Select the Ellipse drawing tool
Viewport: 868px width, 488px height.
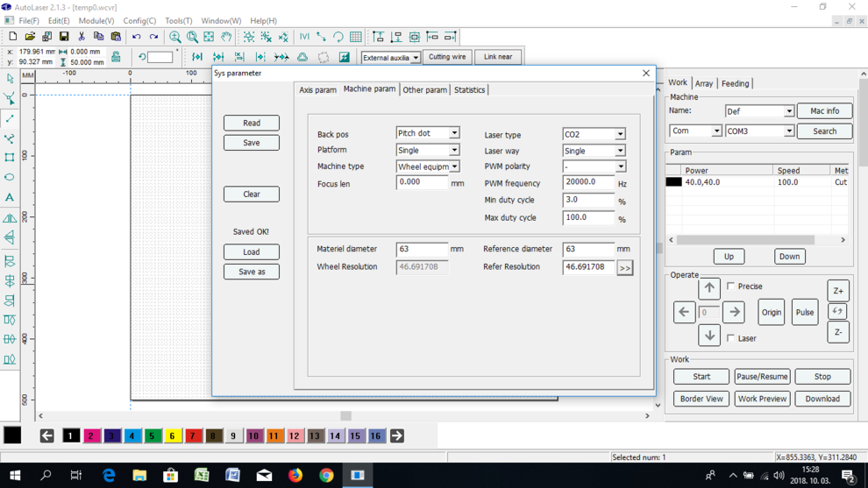[10, 177]
